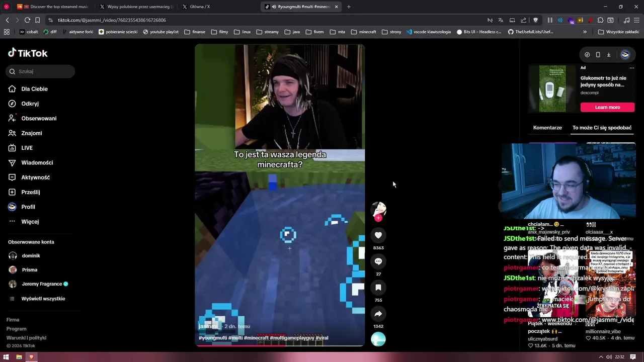Viewport: 644px width, 362px height.
Task: Click the download arrow icon near avatar
Action: pos(608,55)
